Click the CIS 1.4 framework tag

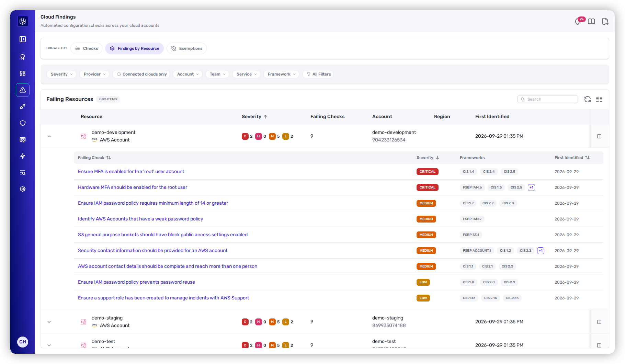tap(468, 172)
